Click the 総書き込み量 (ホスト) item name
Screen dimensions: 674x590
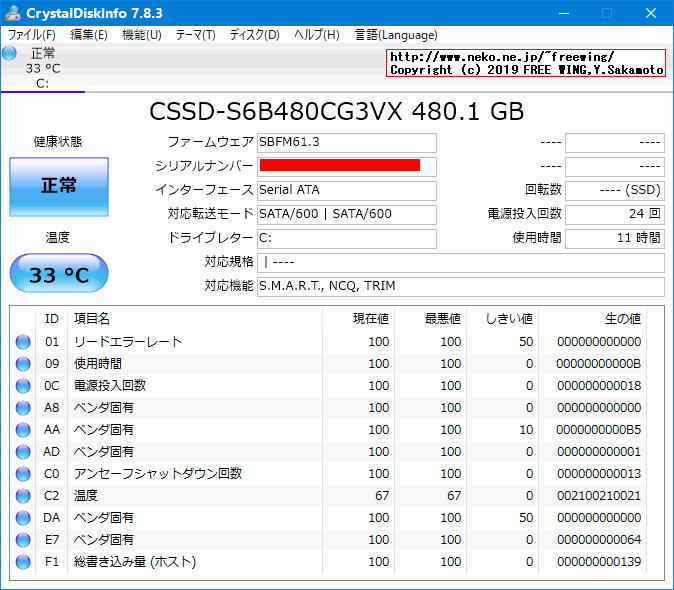tap(135, 562)
